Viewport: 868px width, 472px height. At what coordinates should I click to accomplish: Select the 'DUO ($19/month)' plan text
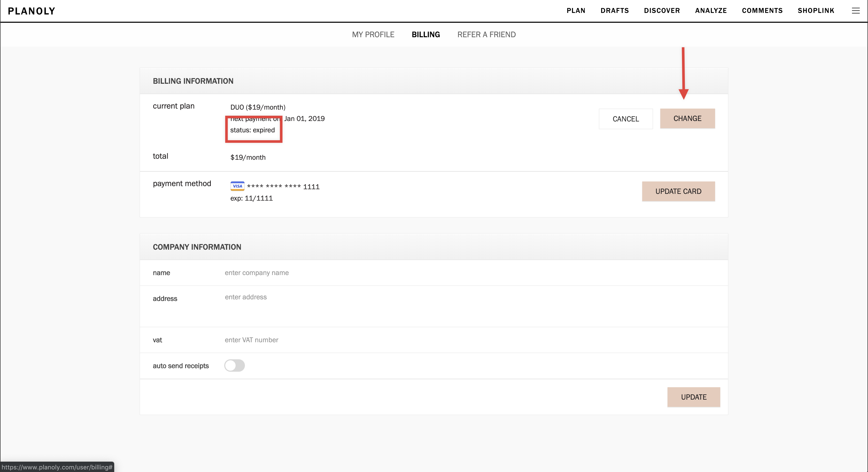[258, 107]
